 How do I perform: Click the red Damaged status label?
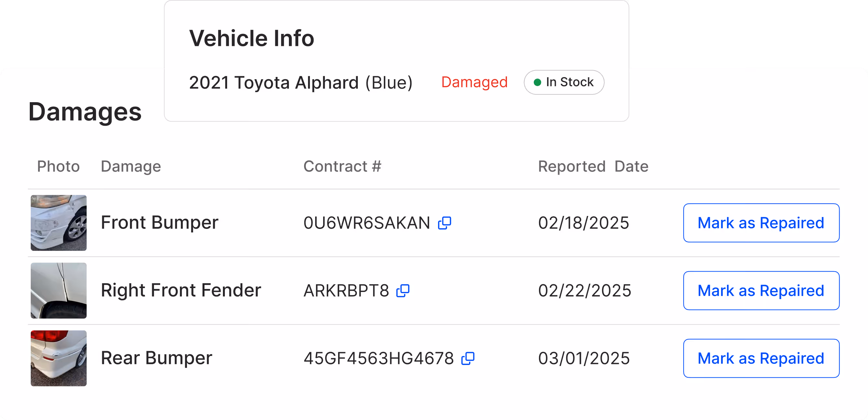[x=474, y=82]
